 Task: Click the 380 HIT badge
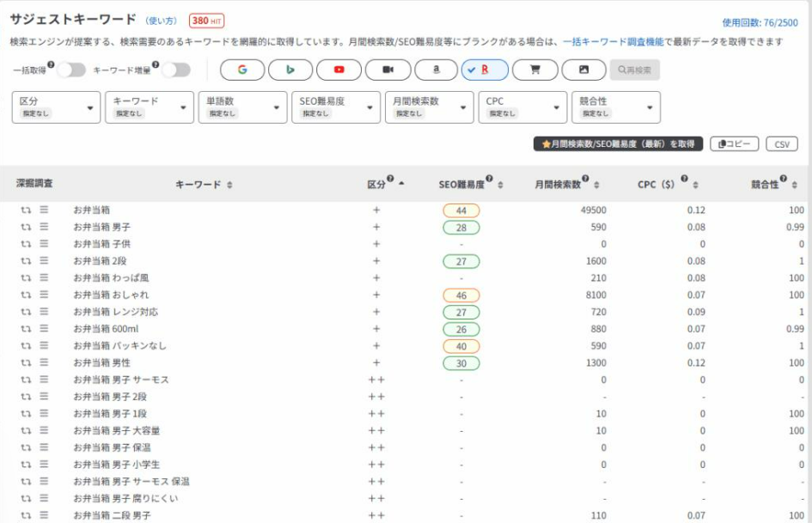[x=206, y=21]
